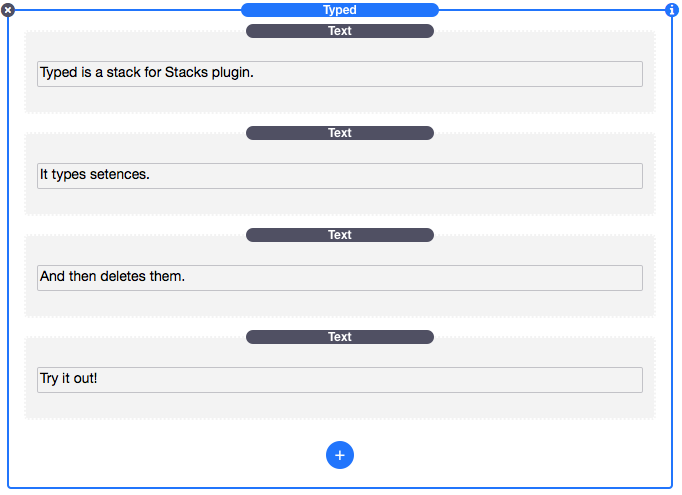Select the Typed stack title label
Screen dimensions: 682x495
click(340, 10)
